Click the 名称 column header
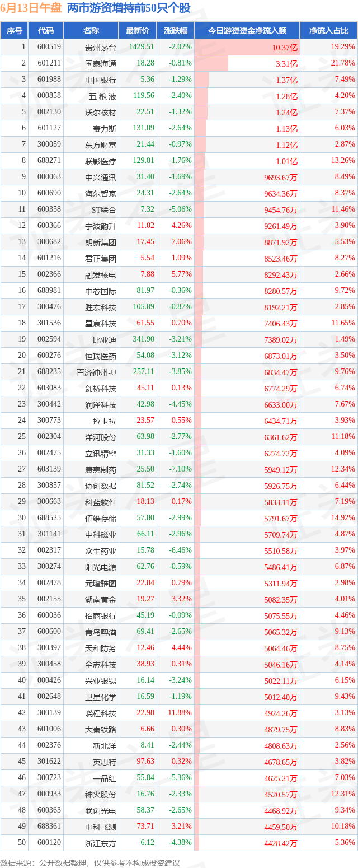This screenshot has height=868, width=358. pyautogui.click(x=91, y=31)
